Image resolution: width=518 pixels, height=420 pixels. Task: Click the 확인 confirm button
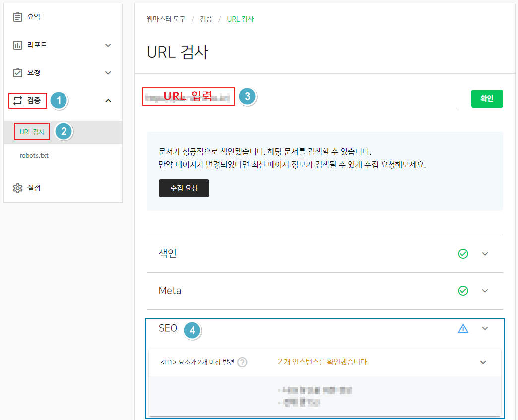[487, 99]
